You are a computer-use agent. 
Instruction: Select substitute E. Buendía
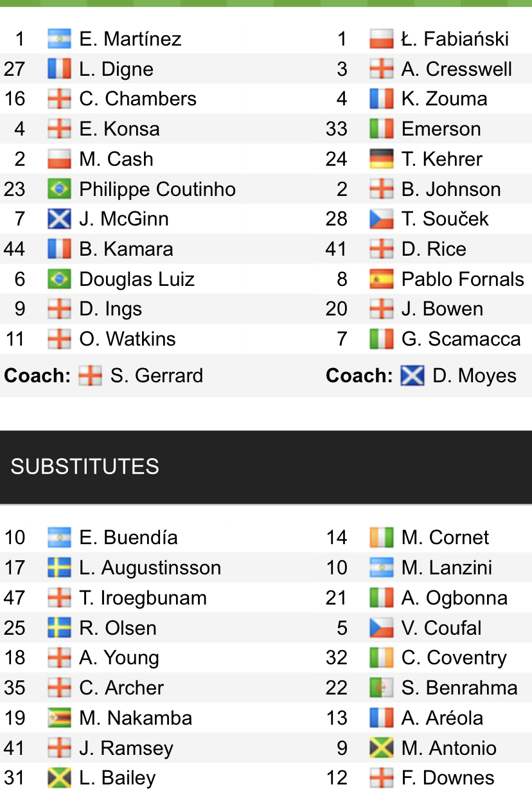pos(129,538)
